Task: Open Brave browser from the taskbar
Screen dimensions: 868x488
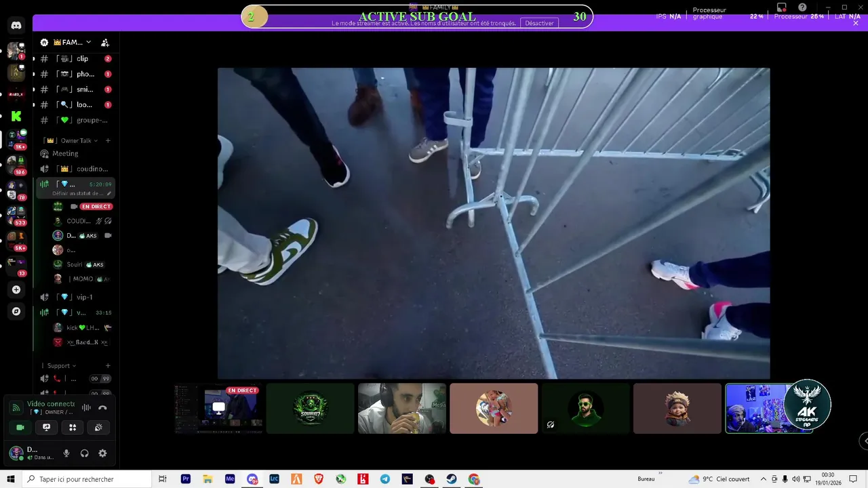Action: pos(319,479)
